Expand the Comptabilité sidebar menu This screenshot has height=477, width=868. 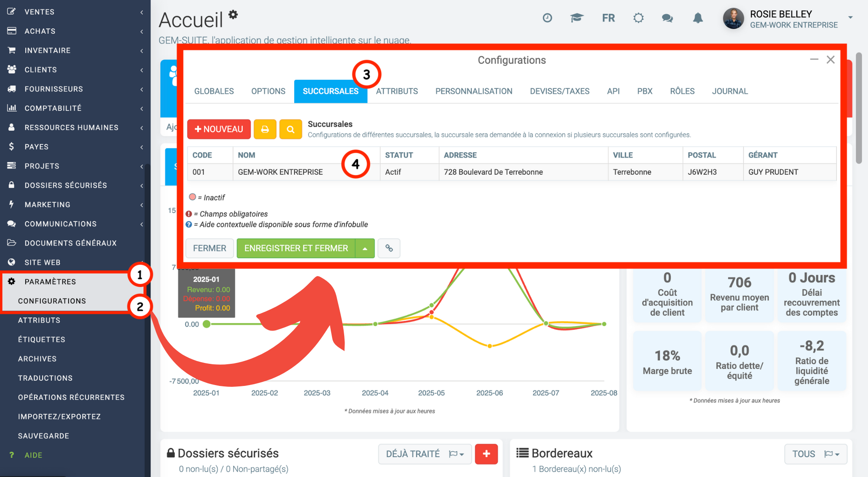pos(75,108)
